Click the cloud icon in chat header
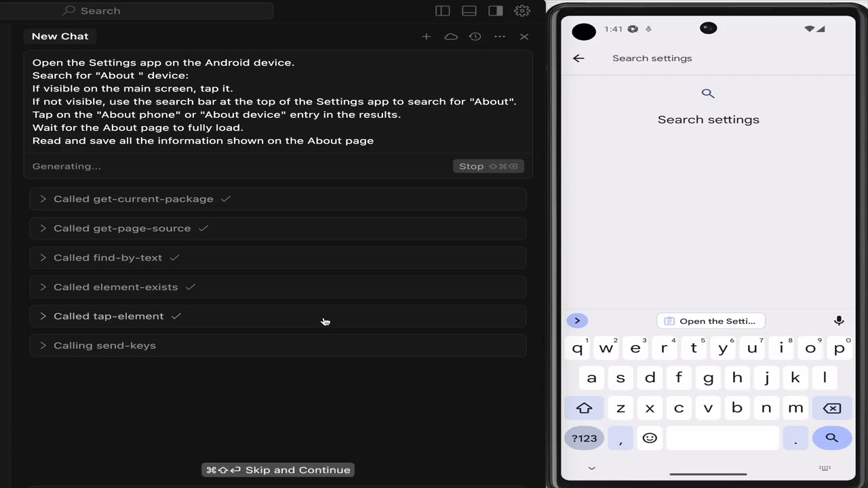The width and height of the screenshot is (868, 488). coord(451,37)
